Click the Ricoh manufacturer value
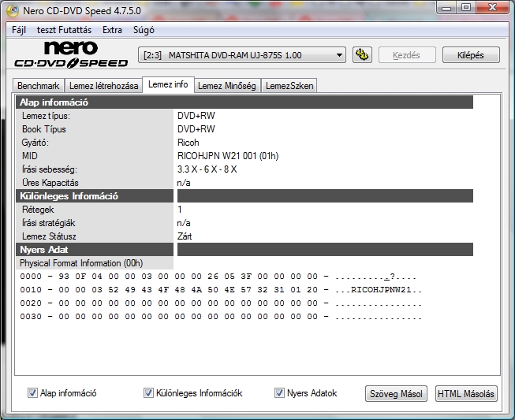This screenshot has width=515, height=420. (x=188, y=143)
